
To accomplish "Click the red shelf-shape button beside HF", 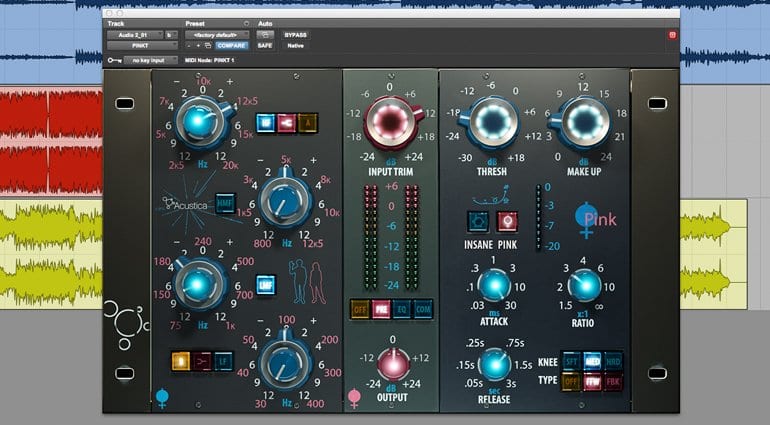I will (287, 123).
